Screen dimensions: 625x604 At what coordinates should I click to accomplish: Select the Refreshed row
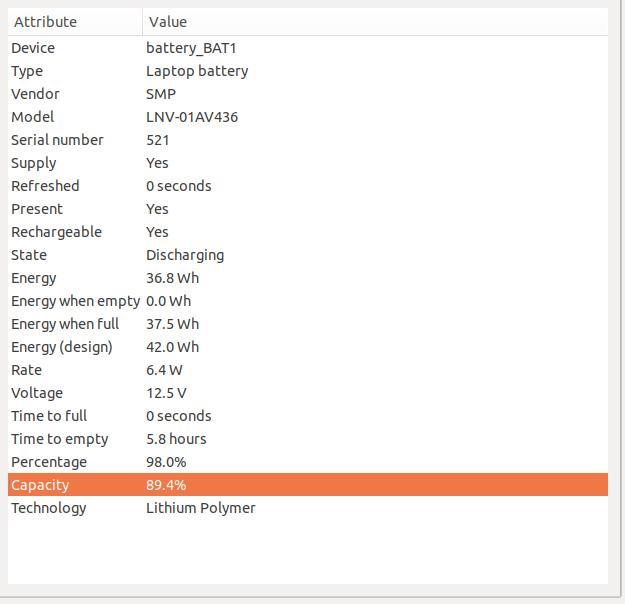point(308,186)
